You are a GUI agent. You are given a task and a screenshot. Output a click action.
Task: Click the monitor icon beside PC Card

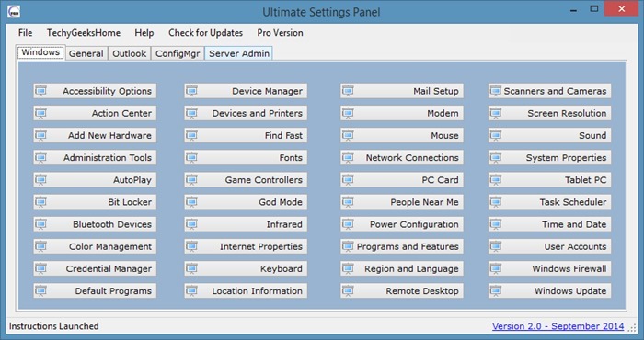pyautogui.click(x=348, y=179)
